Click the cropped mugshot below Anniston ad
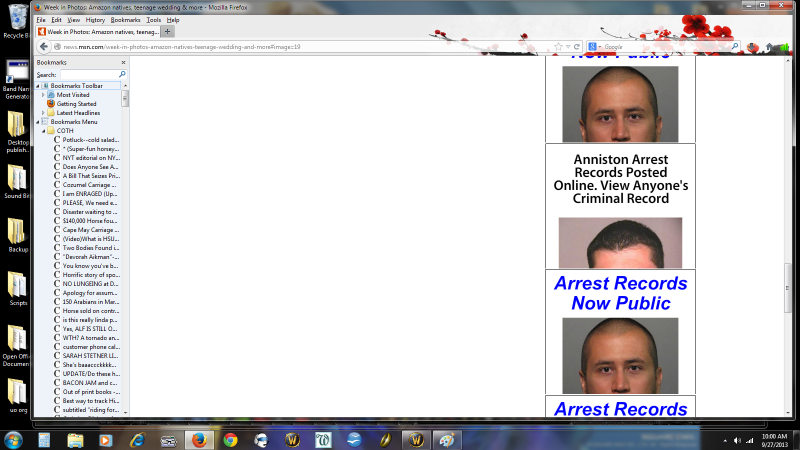 [620, 243]
